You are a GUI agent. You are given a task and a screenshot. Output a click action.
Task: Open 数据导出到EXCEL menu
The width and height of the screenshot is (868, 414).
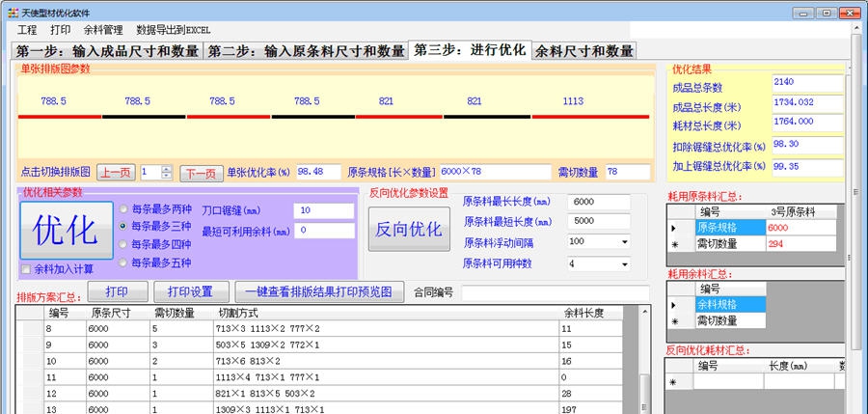tap(176, 30)
